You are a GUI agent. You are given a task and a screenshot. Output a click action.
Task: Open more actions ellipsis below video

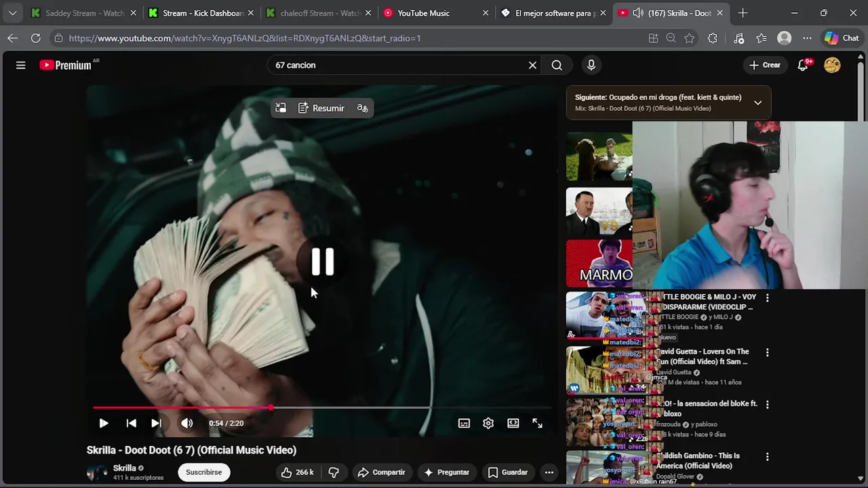(x=549, y=472)
